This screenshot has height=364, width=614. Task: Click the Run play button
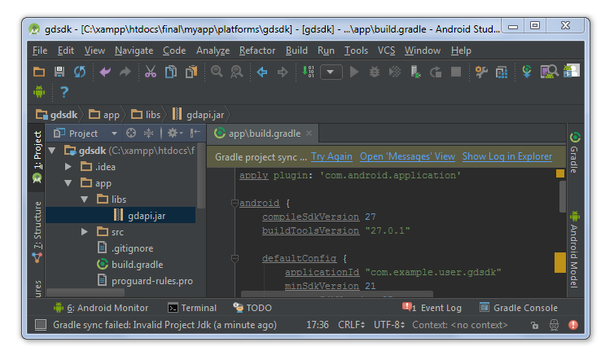point(354,72)
